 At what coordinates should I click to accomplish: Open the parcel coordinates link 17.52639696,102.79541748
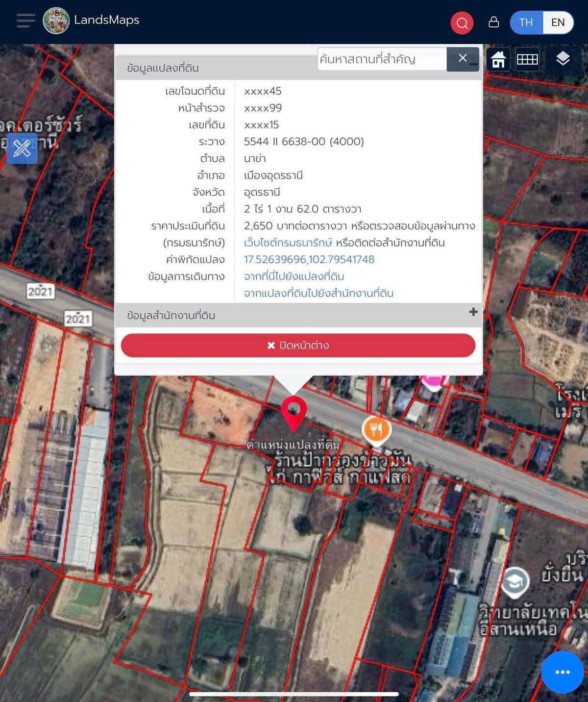point(309,259)
